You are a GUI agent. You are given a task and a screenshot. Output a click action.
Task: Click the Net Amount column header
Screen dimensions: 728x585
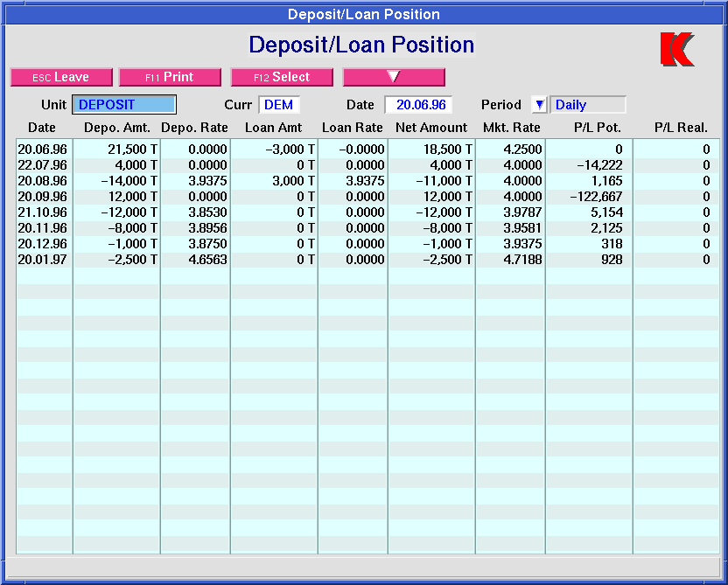[431, 128]
